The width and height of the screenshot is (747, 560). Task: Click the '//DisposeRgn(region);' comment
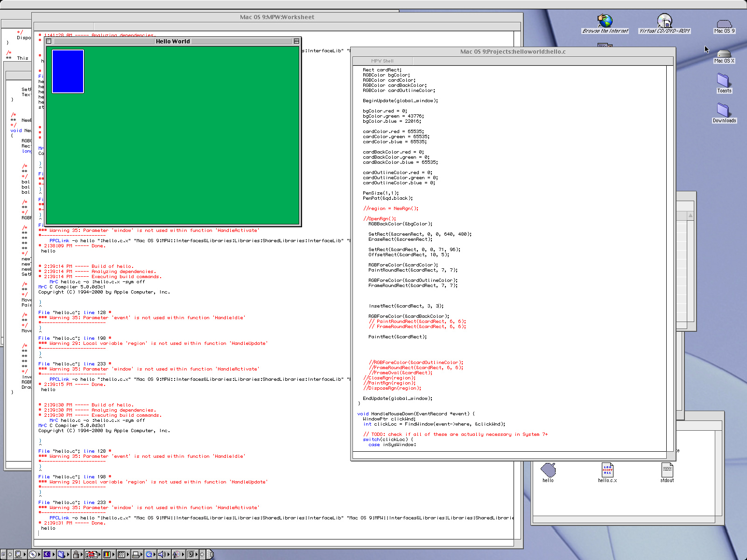pyautogui.click(x=392, y=388)
